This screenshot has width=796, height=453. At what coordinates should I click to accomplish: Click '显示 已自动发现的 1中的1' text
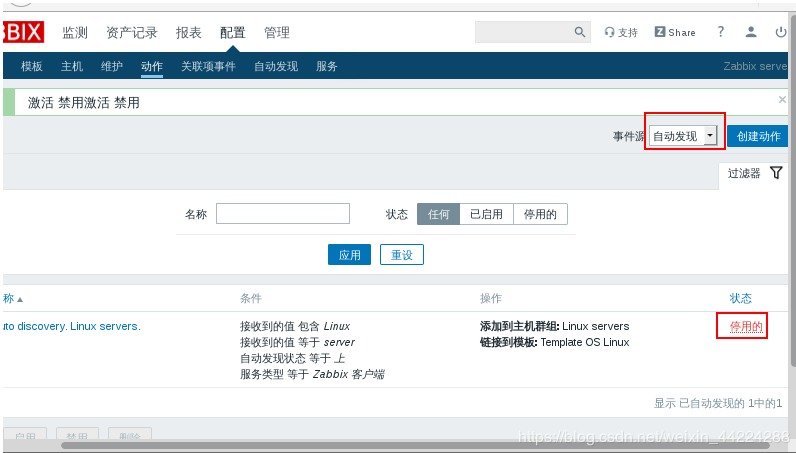(718, 403)
